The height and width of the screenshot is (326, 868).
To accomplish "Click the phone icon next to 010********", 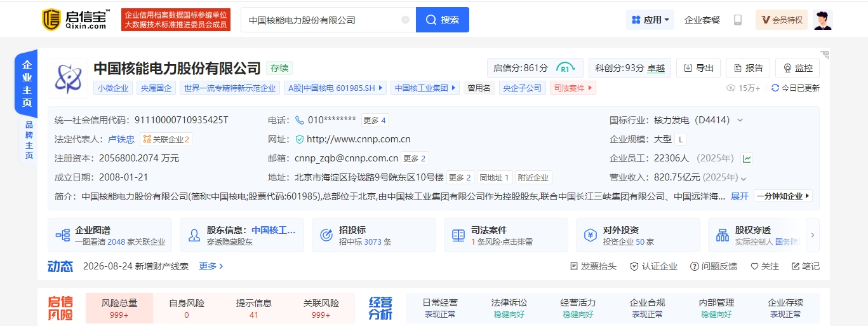I will 300,120.
